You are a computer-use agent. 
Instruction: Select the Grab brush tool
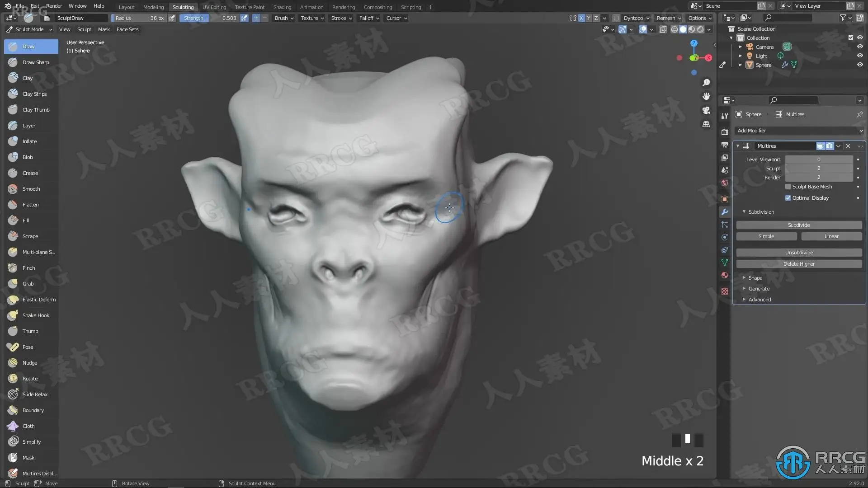point(28,284)
